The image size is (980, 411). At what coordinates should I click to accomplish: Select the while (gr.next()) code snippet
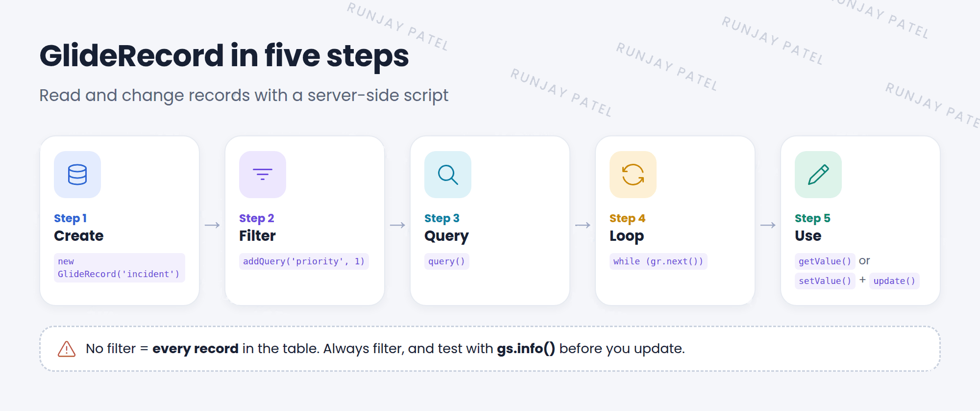pos(658,261)
